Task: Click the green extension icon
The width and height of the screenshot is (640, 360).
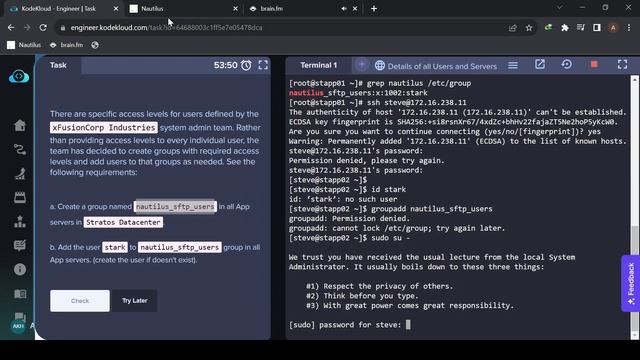Action: pyautogui.click(x=549, y=28)
